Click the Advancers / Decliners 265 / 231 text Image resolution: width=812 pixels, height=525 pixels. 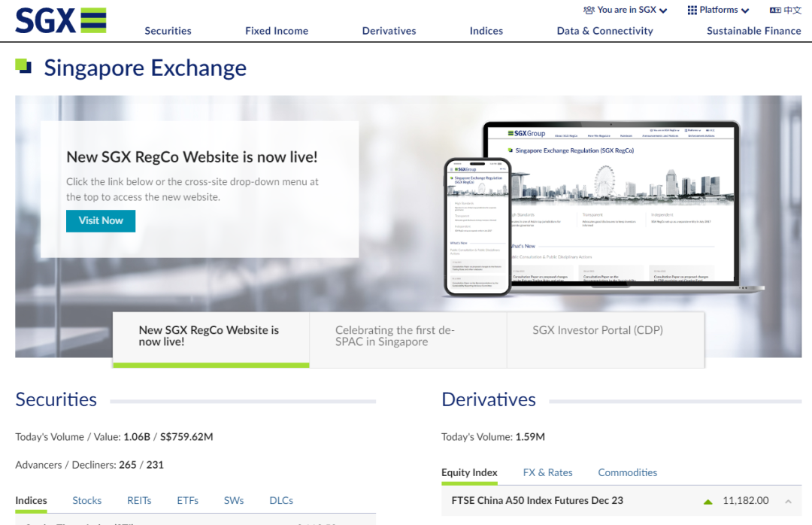[x=89, y=465]
